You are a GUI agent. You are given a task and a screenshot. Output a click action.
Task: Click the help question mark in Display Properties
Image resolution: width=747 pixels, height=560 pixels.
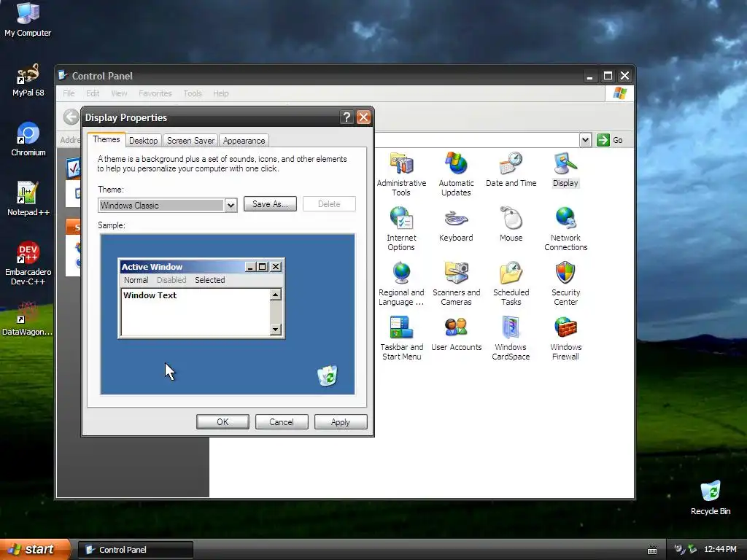pos(347,117)
